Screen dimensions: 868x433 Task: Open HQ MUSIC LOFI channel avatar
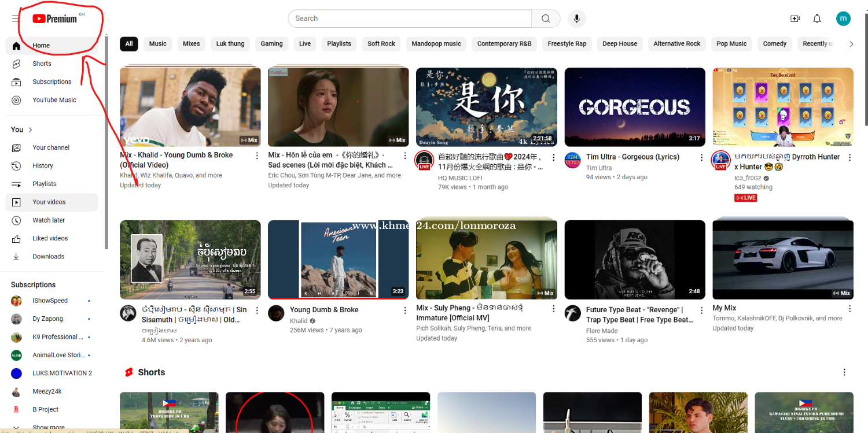click(x=425, y=160)
